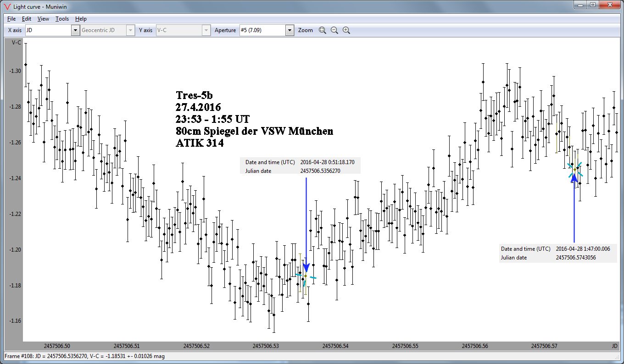Open the X axis JD dropdown
This screenshot has width=624, height=364.
point(75,30)
